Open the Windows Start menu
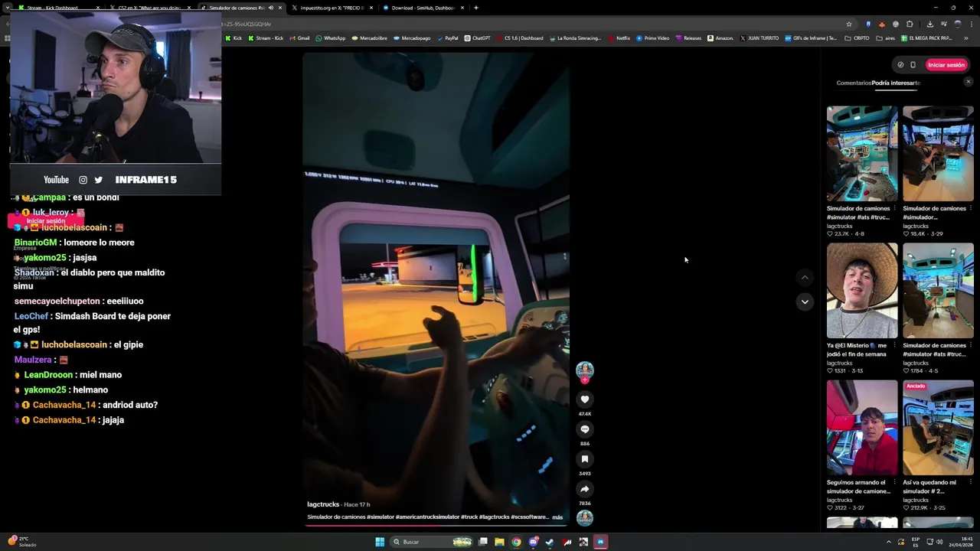The image size is (980, 551). coord(379,542)
